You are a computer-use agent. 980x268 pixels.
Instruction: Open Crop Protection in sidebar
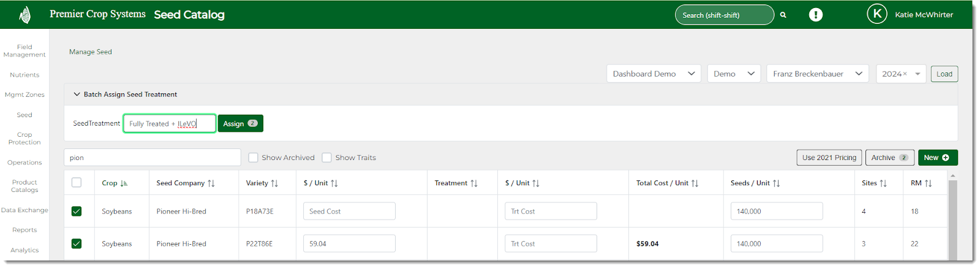pos(24,139)
